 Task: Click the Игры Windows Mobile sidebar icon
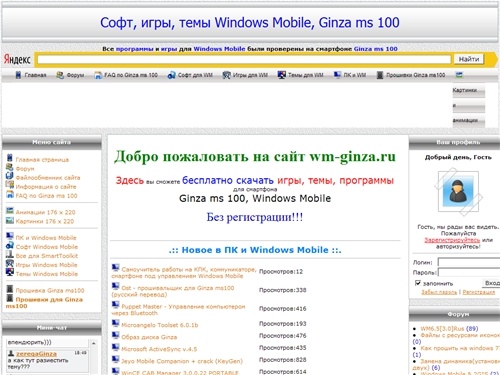pos(10,263)
